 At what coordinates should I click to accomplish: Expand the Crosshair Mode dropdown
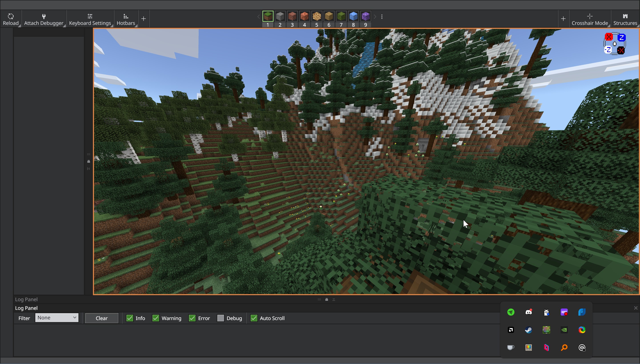click(590, 19)
